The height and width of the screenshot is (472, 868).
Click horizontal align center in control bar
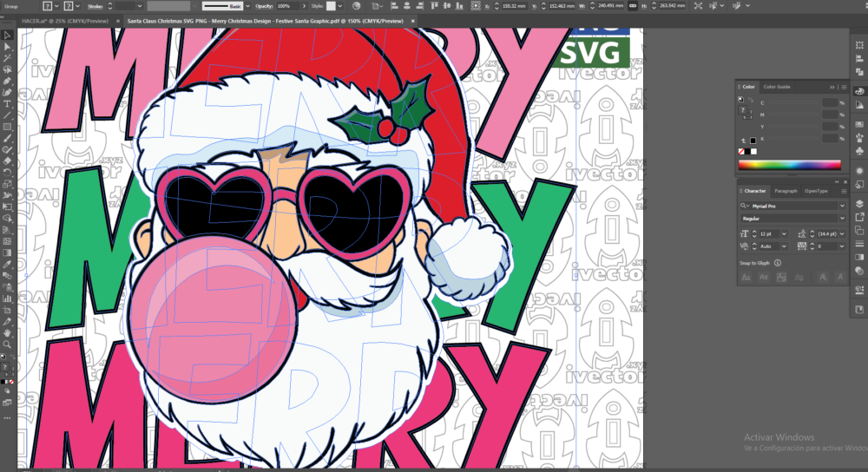click(407, 6)
